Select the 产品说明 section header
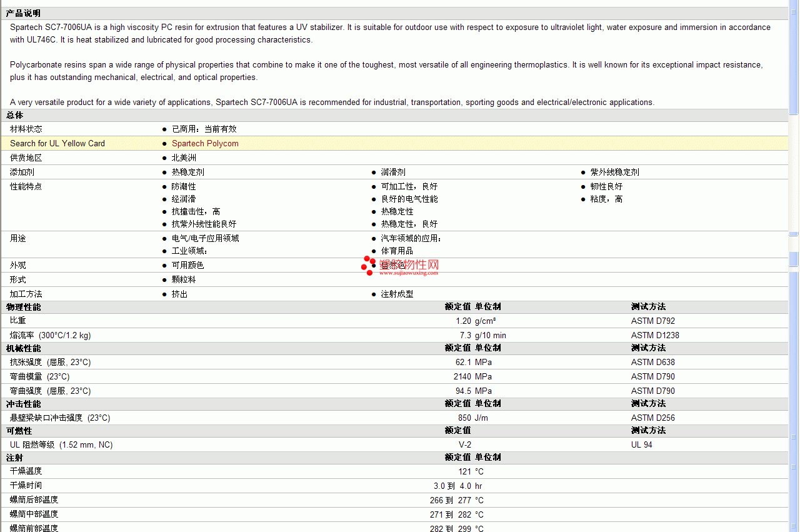 (x=23, y=13)
